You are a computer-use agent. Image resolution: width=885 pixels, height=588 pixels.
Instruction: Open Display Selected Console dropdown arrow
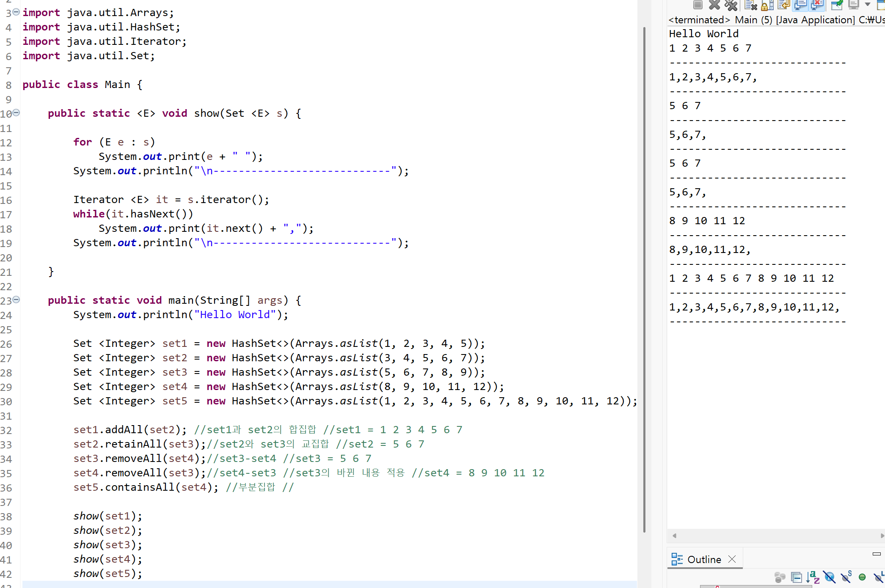click(x=868, y=5)
